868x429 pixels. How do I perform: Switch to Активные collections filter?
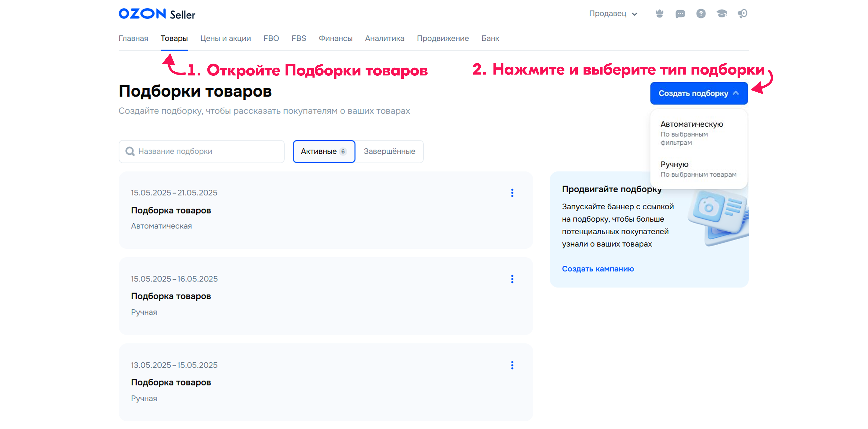[x=323, y=151]
